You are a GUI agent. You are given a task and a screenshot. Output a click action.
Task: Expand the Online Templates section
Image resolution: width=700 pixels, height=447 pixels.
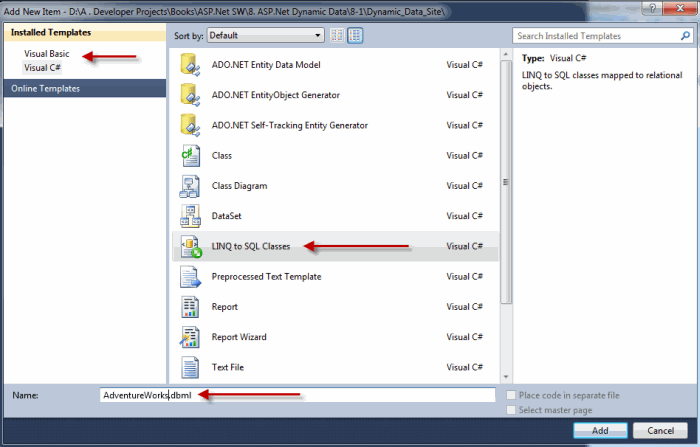click(x=85, y=88)
